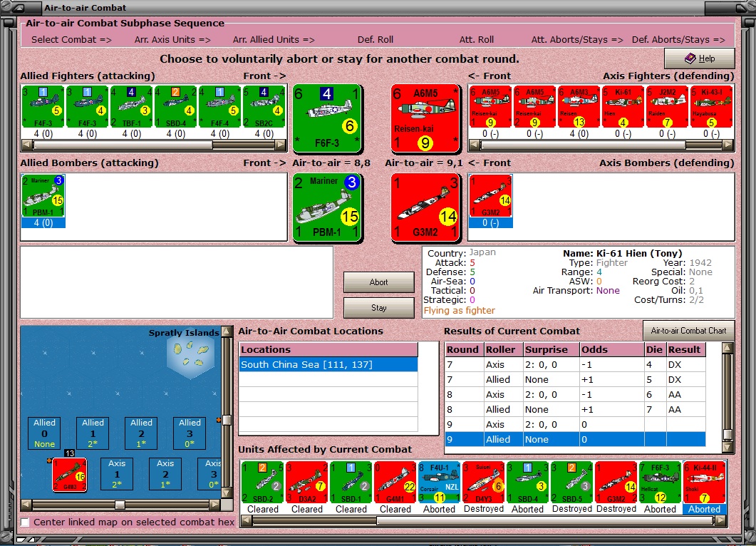The height and width of the screenshot is (546, 756).
Task: Select the aborted SBD-4 affected unit
Action: 527,483
